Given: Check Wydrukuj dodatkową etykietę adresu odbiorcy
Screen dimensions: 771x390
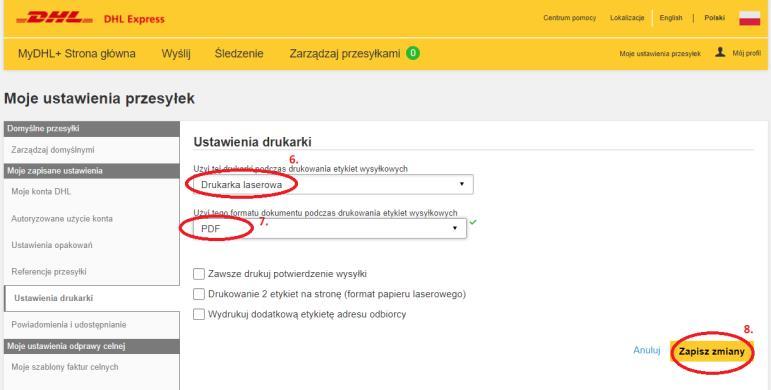Looking at the screenshot, I should click(199, 314).
